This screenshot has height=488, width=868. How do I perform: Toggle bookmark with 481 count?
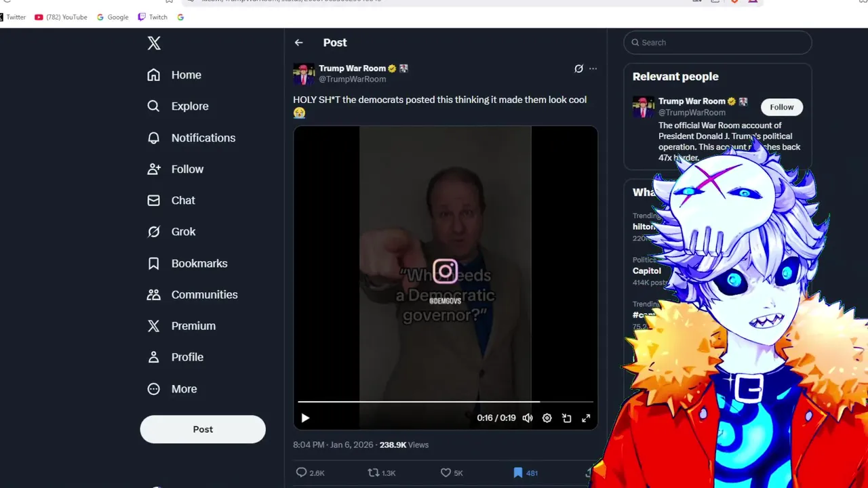click(x=525, y=473)
